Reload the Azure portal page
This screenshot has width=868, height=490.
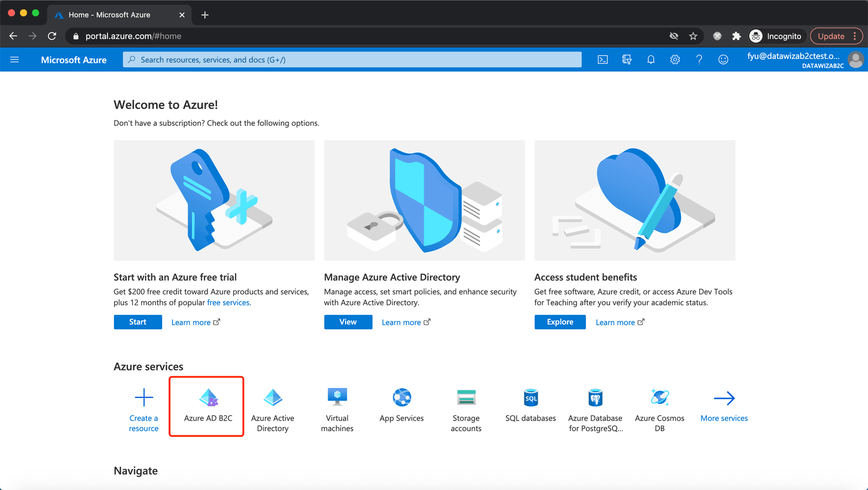(52, 36)
